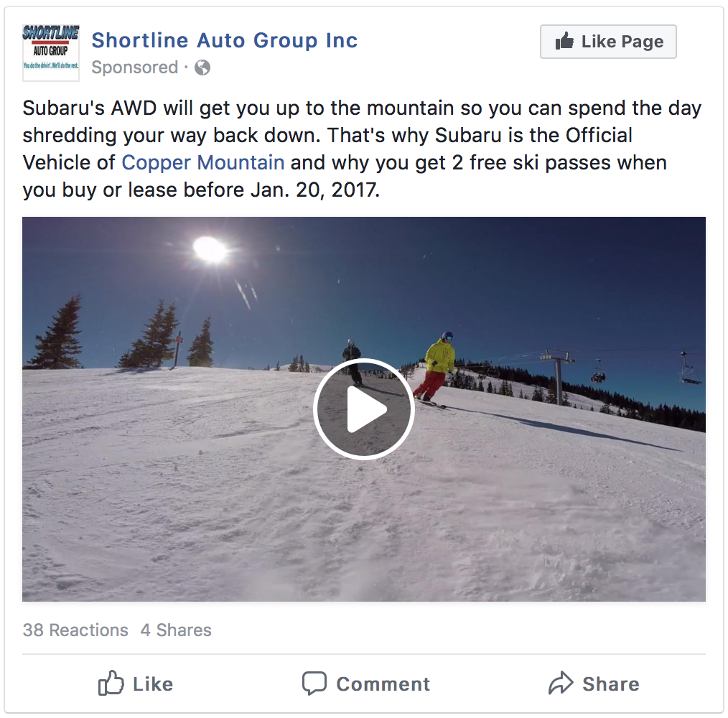View the 4 Shares list
This screenshot has width=728, height=718.
[x=176, y=630]
